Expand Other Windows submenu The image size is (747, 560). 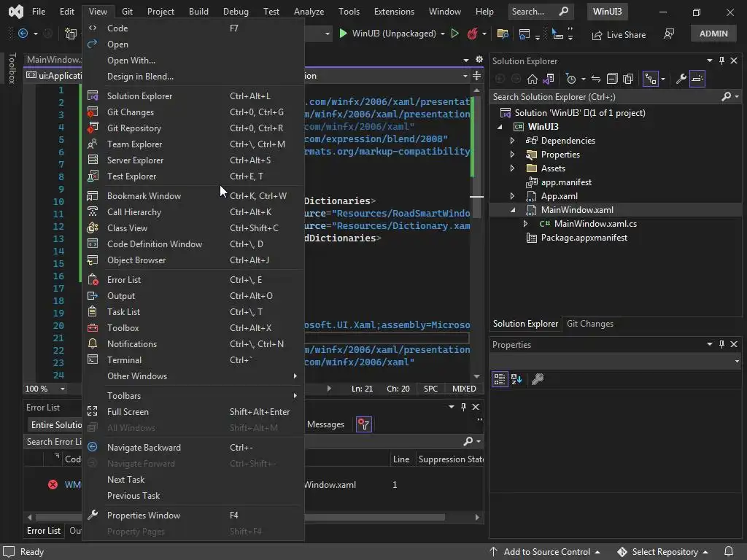tap(193, 376)
